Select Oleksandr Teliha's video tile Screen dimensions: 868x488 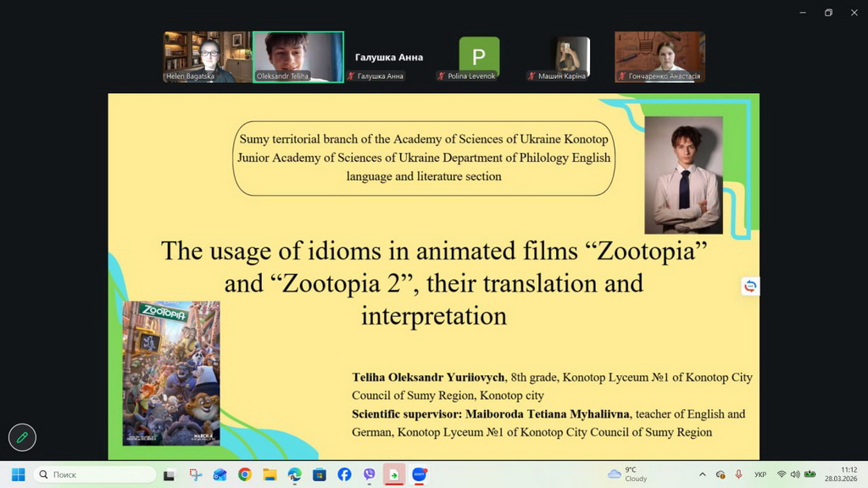pyautogui.click(x=298, y=57)
